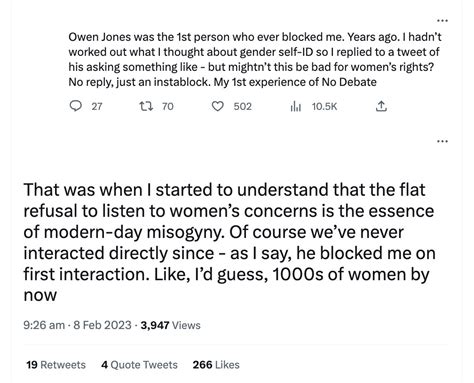Click the retweet arrows icon
The height and width of the screenshot is (383, 474).
(x=146, y=106)
